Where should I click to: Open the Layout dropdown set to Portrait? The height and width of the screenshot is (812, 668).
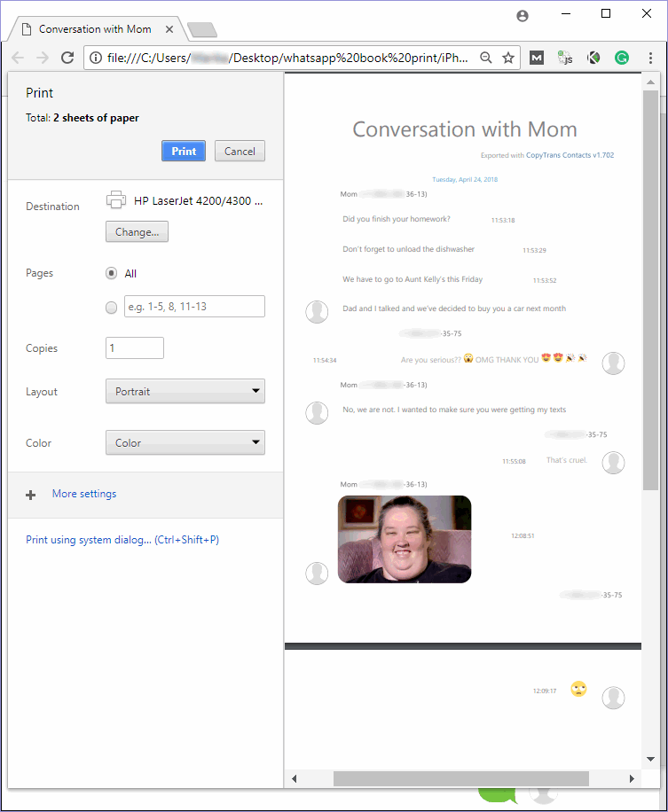point(185,391)
